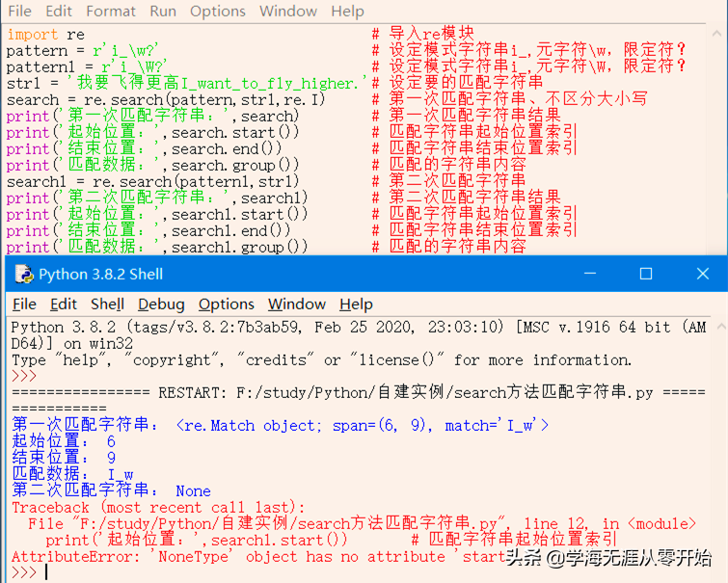Open the Python Shell Edit menu
This screenshot has height=583, width=728.
point(63,305)
